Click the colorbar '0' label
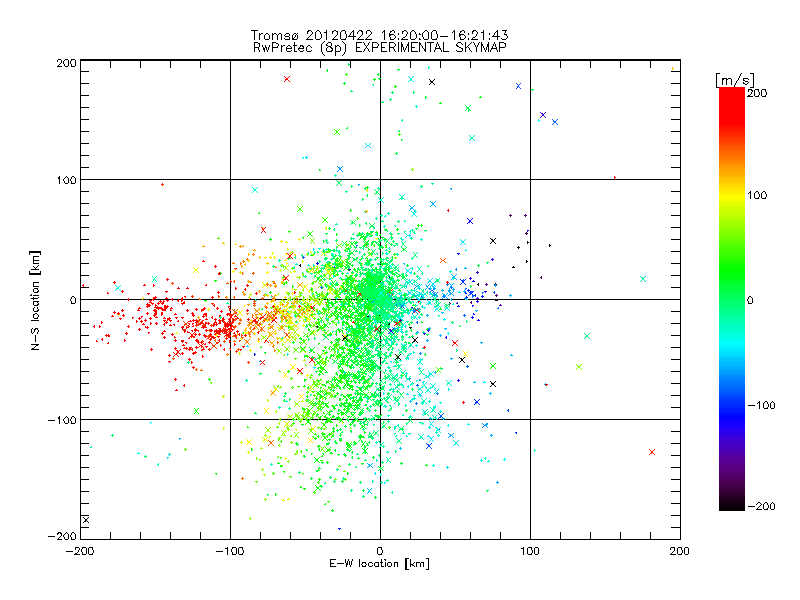The width and height of the screenshot is (800, 600). pos(750,300)
